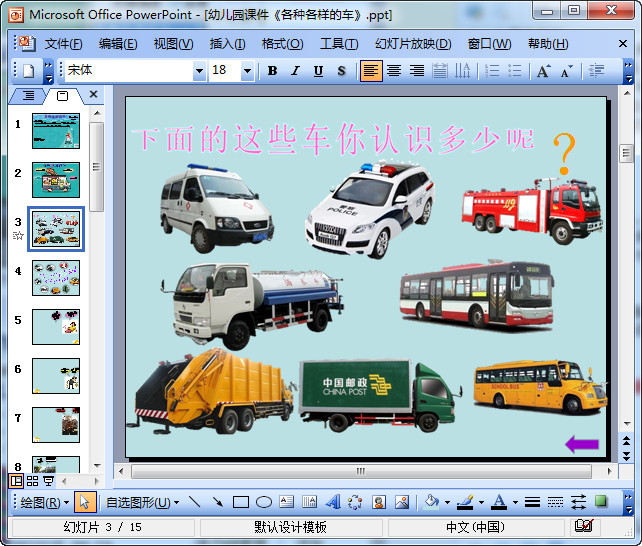Change text direction icon
The width and height of the screenshot is (642, 546).
pyautogui.click(x=463, y=71)
